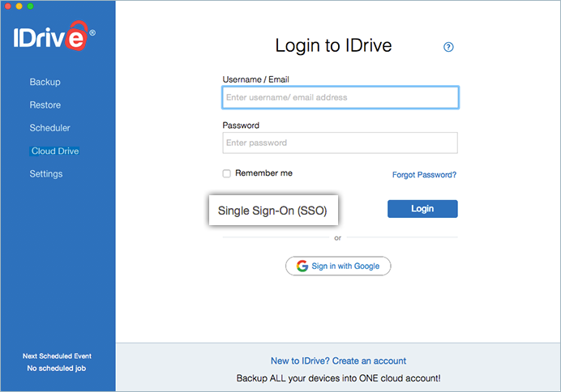
Task: Open Settings from the sidebar
Action: pos(45,174)
